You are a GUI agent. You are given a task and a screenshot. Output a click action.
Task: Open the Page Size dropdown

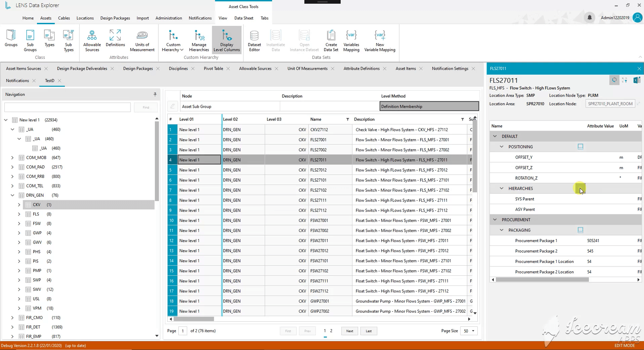click(x=469, y=331)
